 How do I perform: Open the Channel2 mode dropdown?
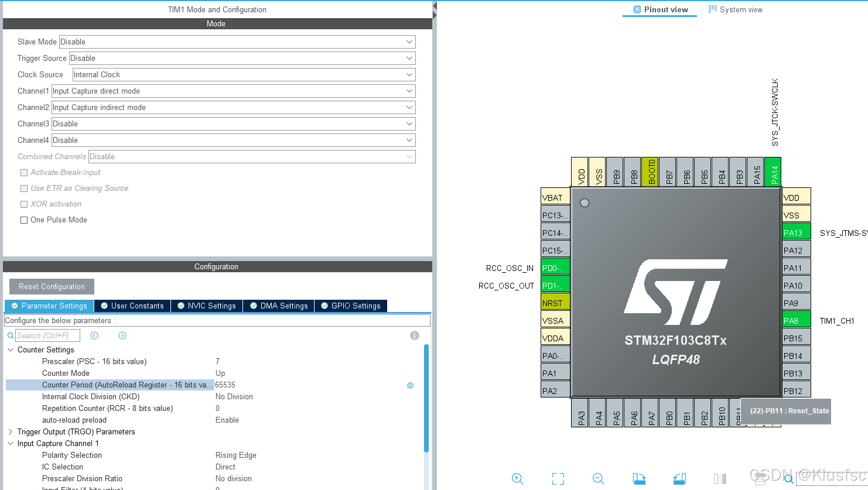pyautogui.click(x=234, y=108)
